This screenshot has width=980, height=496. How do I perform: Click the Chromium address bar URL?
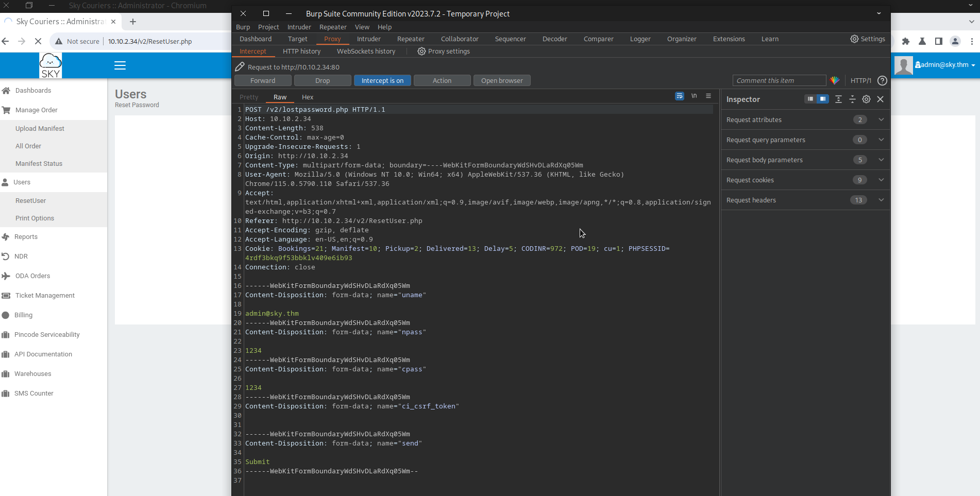click(x=150, y=41)
